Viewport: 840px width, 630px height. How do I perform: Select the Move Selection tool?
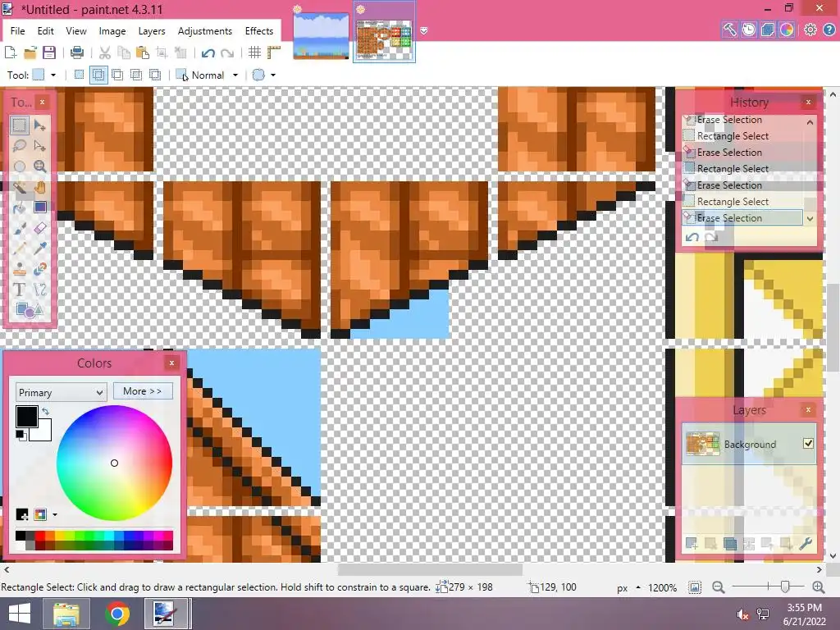[x=40, y=146]
